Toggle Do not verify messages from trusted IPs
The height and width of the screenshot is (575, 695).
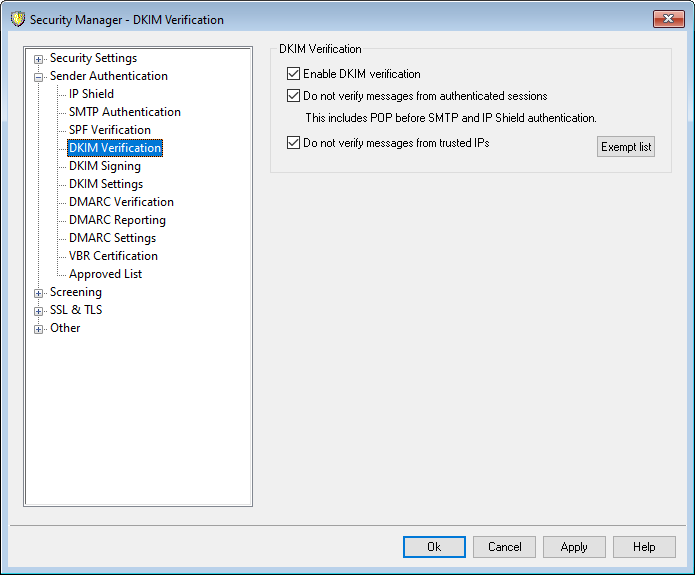[x=293, y=143]
